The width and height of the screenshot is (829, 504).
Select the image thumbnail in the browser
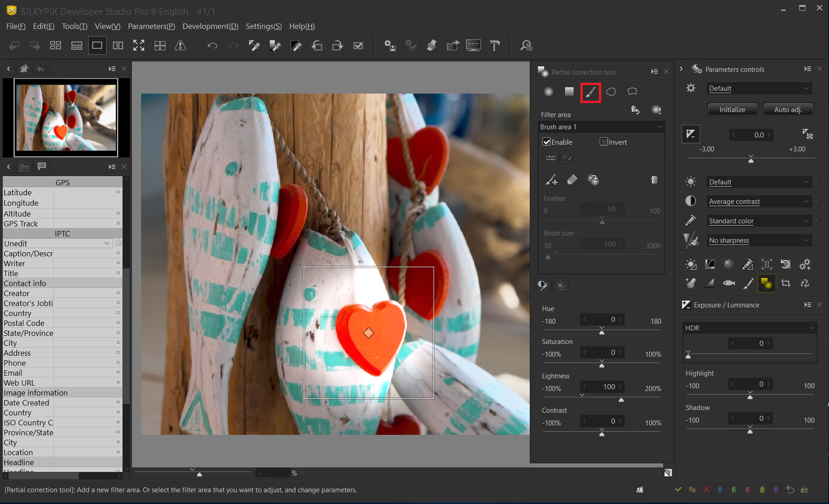pos(66,118)
